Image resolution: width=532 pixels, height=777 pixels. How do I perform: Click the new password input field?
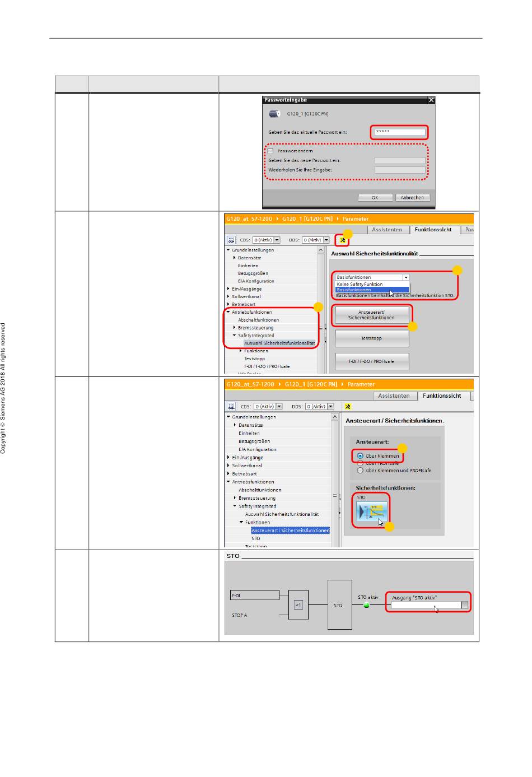(400, 160)
